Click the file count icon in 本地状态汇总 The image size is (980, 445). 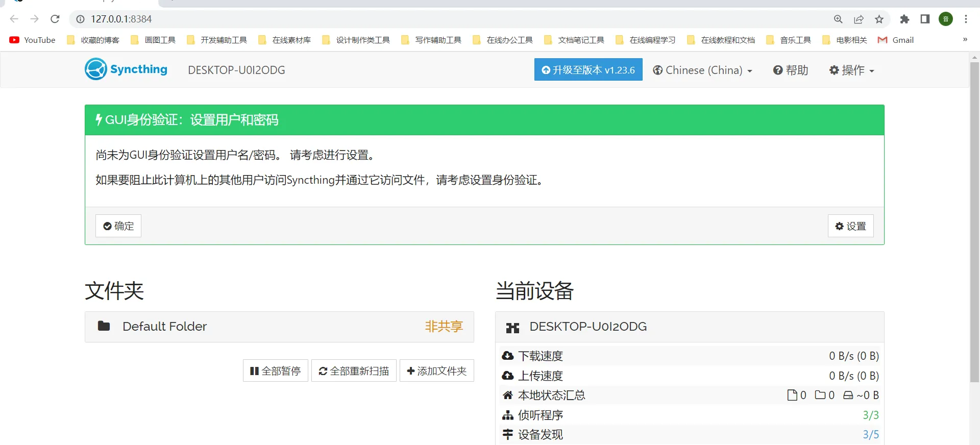(x=792, y=395)
